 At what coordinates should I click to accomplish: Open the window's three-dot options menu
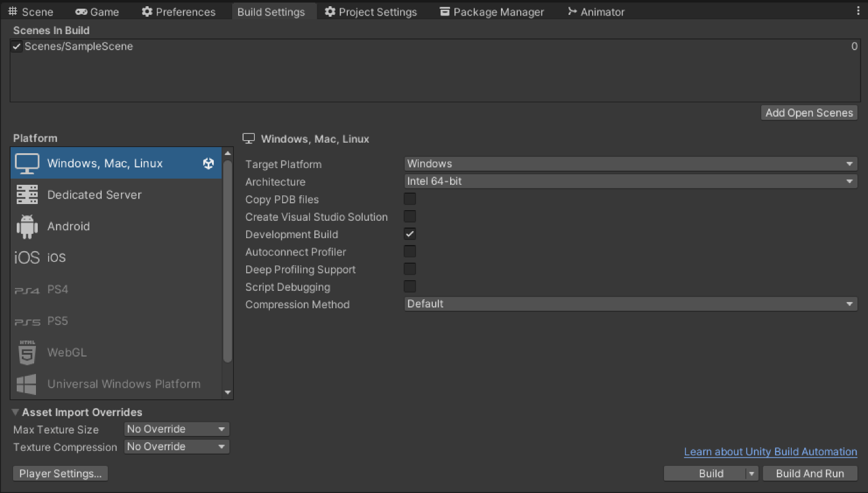click(857, 11)
